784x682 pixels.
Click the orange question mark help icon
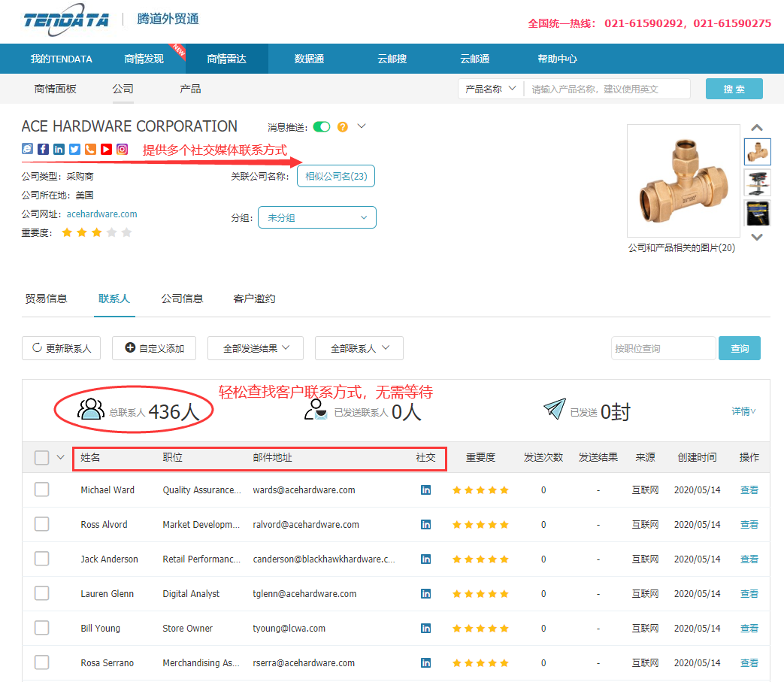click(342, 126)
